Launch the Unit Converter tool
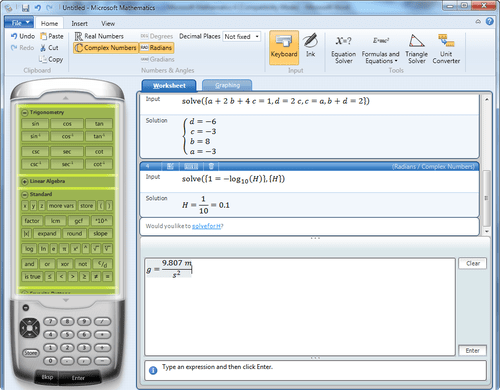Image resolution: width=500 pixels, height=390 pixels. (446, 49)
